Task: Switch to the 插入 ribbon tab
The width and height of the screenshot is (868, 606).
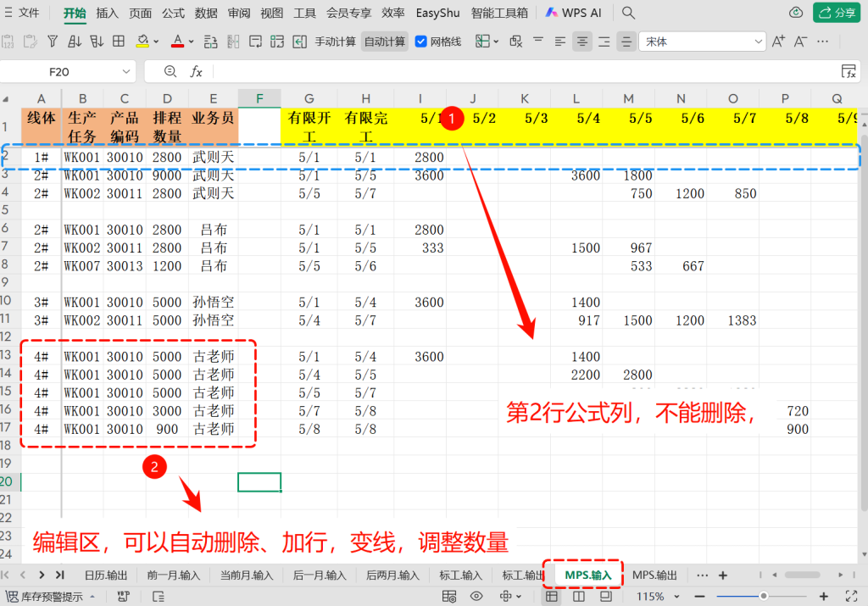Action: click(107, 13)
